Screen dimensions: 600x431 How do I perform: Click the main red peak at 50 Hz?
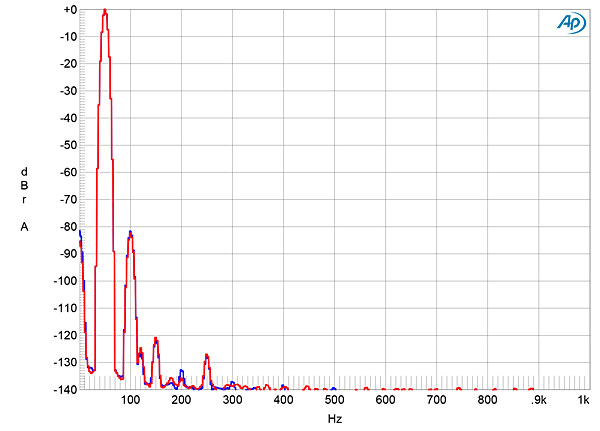pos(105,11)
